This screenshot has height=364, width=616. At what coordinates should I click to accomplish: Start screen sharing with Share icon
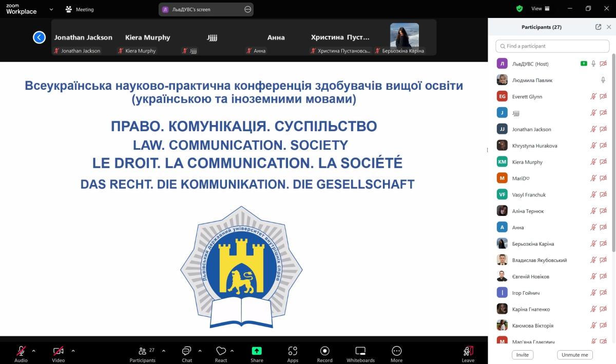(x=257, y=351)
